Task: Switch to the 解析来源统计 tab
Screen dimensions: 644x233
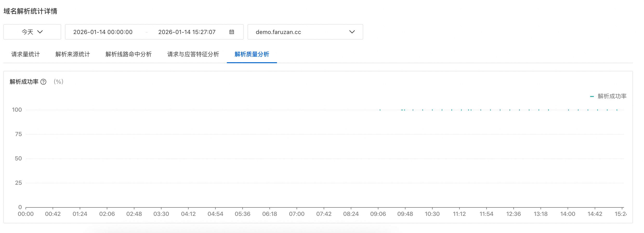Action: point(72,54)
